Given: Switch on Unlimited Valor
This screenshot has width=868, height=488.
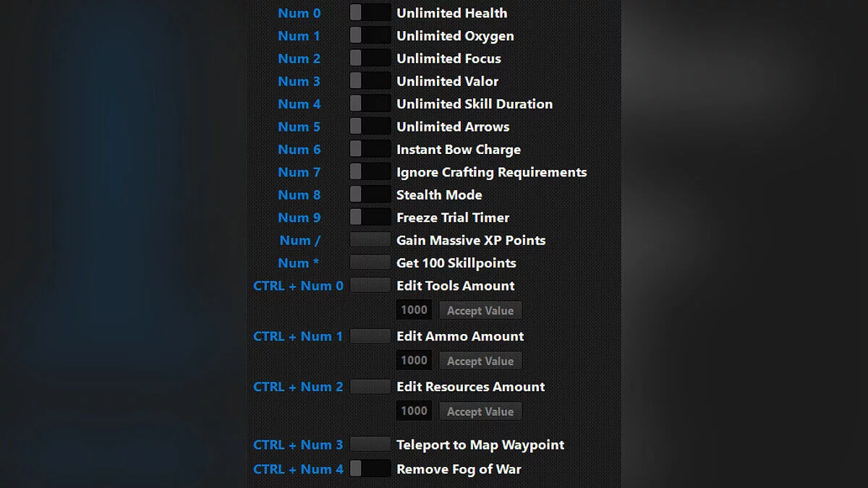Looking at the screenshot, I should pos(370,81).
